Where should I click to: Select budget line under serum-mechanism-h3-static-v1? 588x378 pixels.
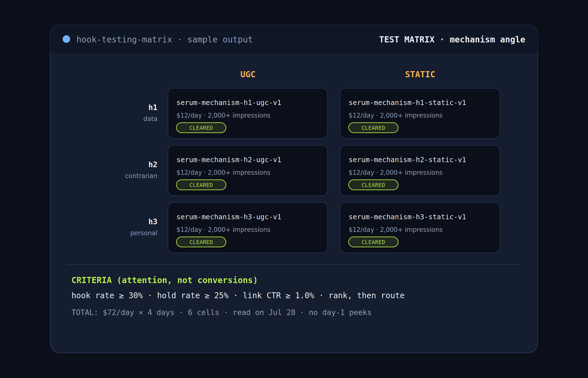coord(396,230)
